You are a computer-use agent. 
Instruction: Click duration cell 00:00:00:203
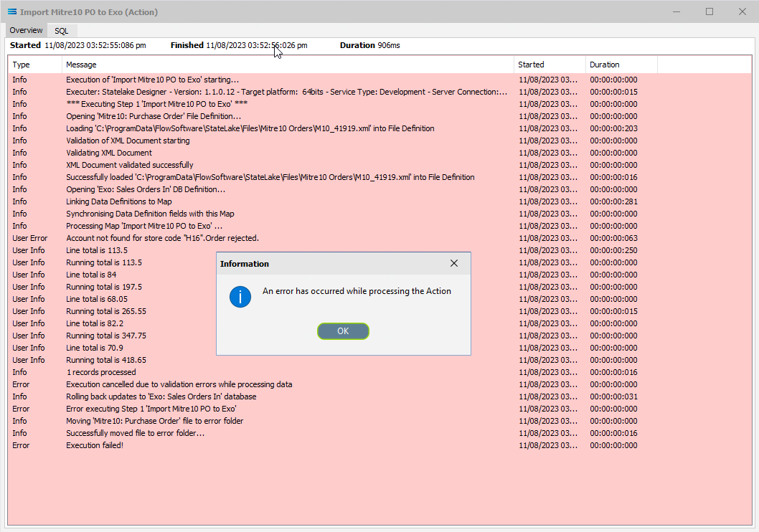614,128
